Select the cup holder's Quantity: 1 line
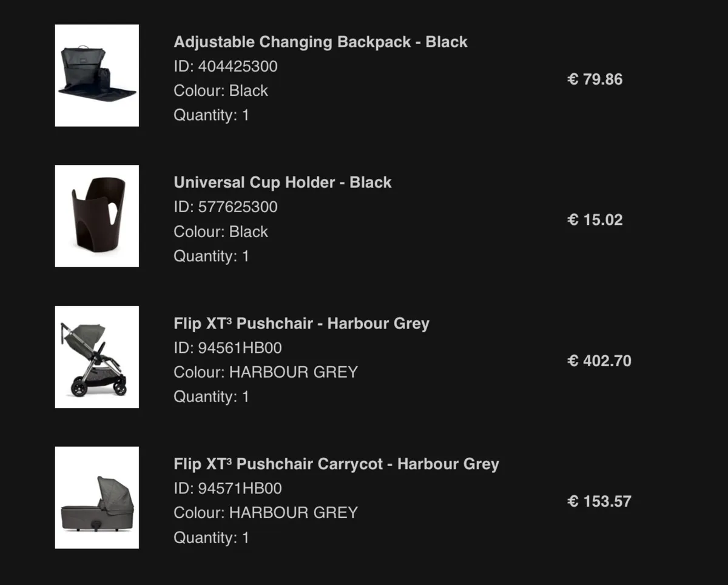 coord(211,256)
